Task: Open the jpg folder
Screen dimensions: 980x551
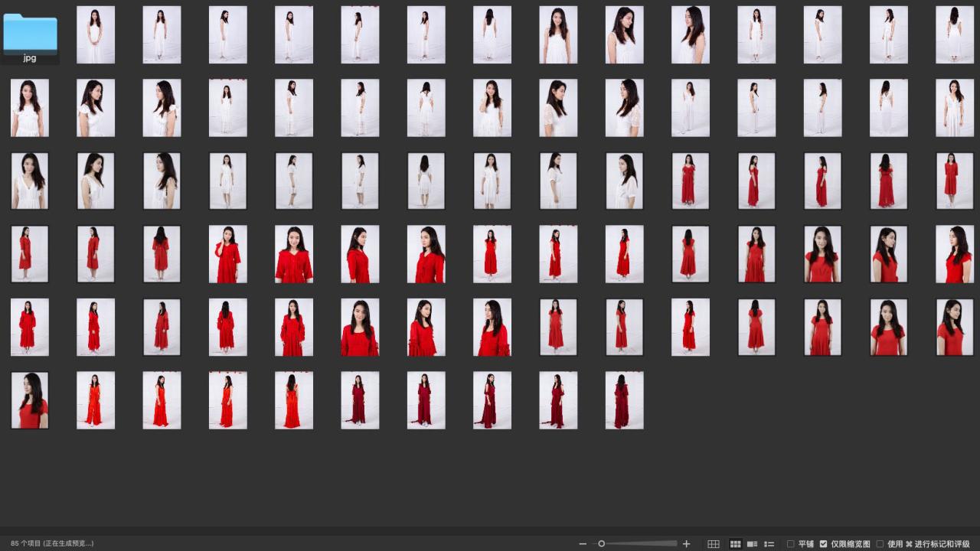Action: tap(30, 34)
